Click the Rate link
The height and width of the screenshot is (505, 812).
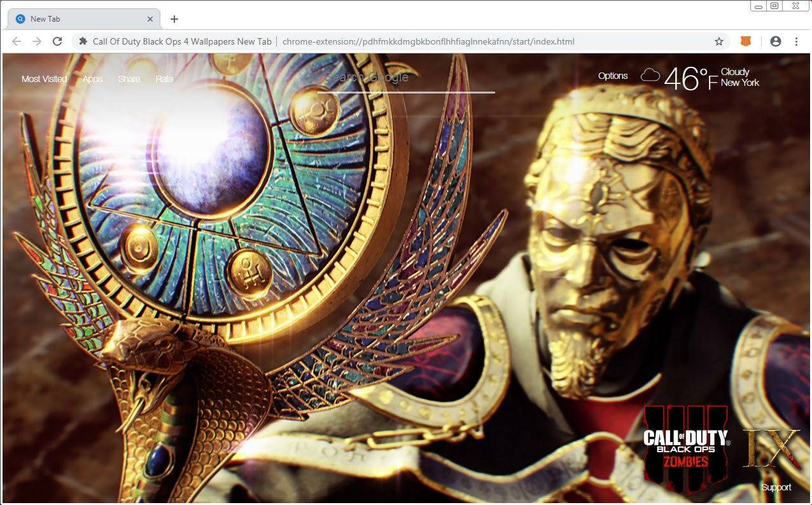click(x=164, y=79)
